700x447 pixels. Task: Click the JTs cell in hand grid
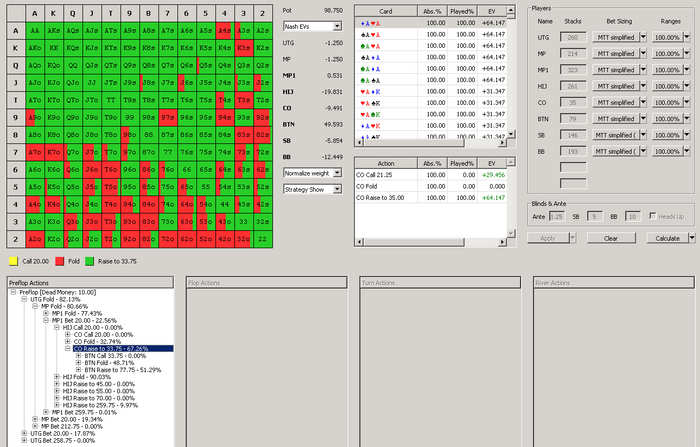pos(111,83)
